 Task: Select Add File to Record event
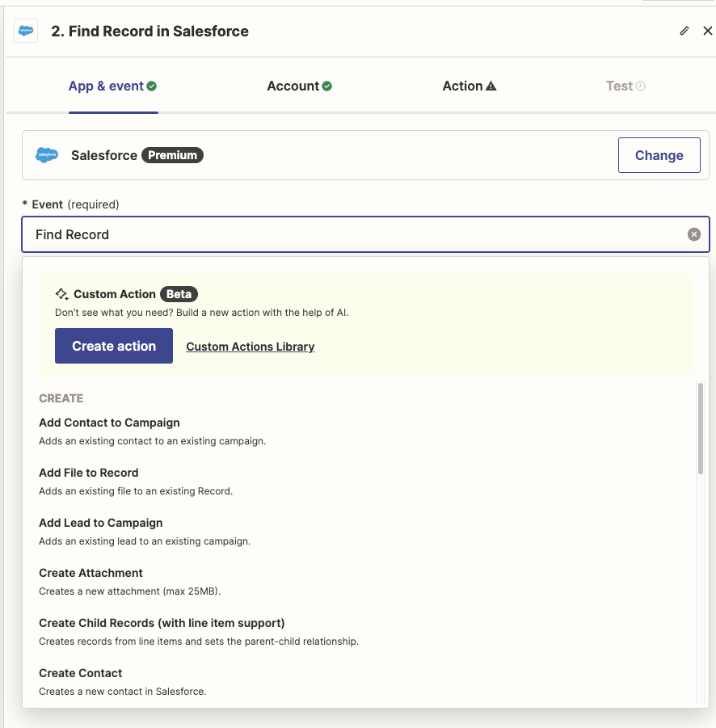(x=365, y=482)
